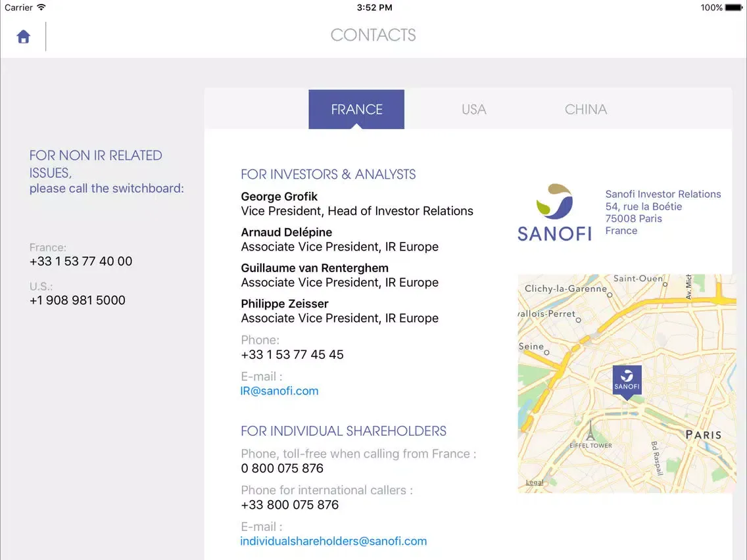Click the Sanofi logo beside the address

click(x=554, y=212)
